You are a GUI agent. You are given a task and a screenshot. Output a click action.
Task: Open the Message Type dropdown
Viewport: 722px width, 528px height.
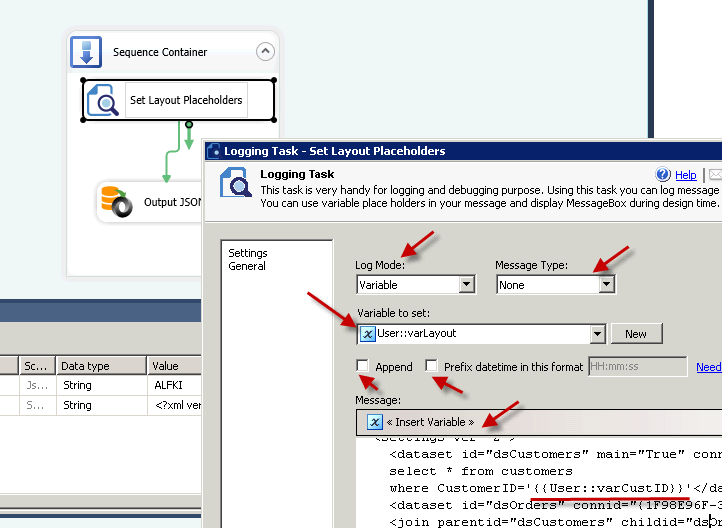coord(605,285)
